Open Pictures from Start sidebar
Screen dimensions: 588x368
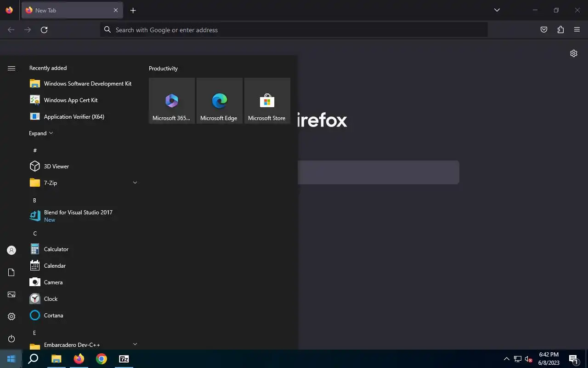pos(11,294)
